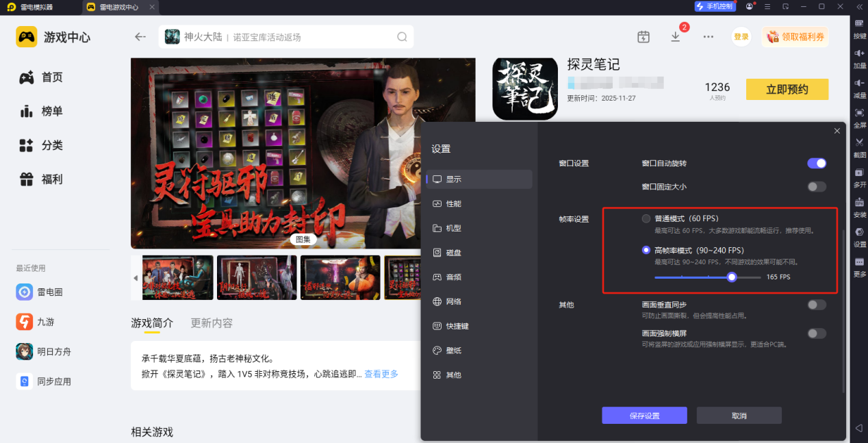This screenshot has height=443, width=868.
Task: Select 普通模式 (60 FPS) radio button
Action: coord(646,219)
